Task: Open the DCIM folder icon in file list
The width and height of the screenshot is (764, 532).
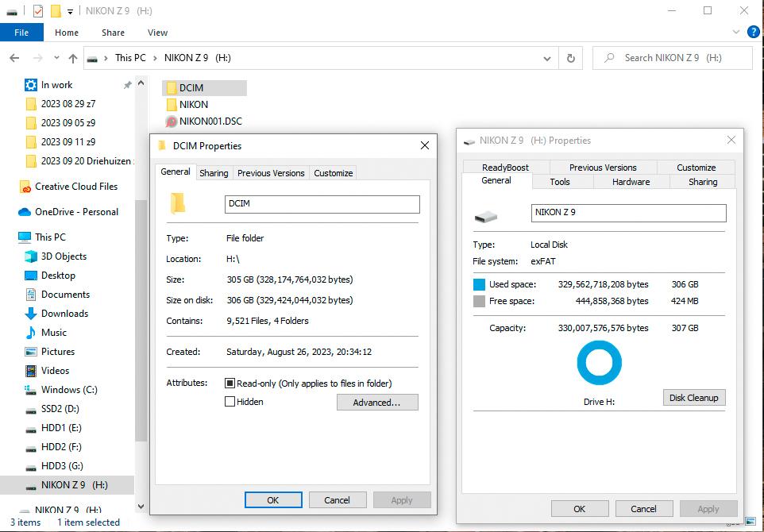Action: [x=171, y=87]
